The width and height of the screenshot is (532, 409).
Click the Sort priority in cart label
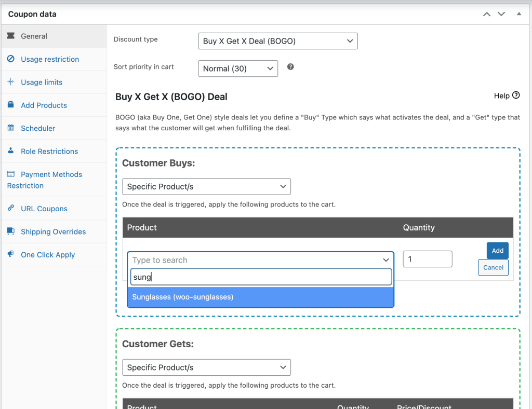(144, 67)
